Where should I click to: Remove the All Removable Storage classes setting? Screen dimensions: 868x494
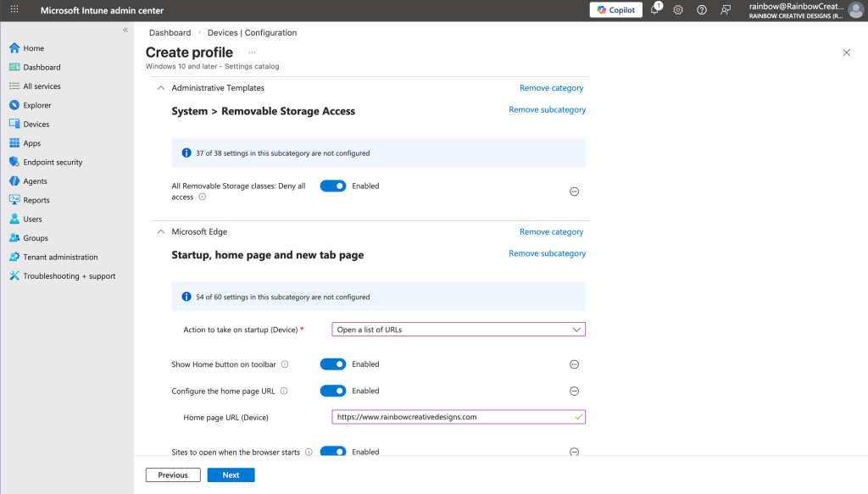tap(574, 191)
